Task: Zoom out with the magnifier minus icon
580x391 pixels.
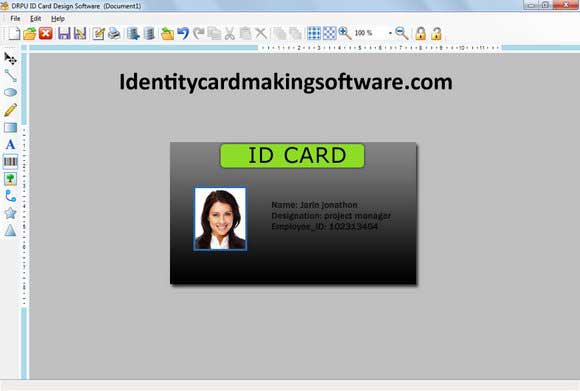Action: 402,33
